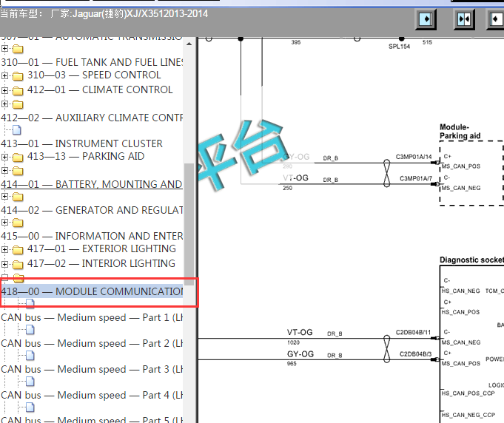Select the 412—01 CLIMATE CONTROL entry

(x=100, y=89)
